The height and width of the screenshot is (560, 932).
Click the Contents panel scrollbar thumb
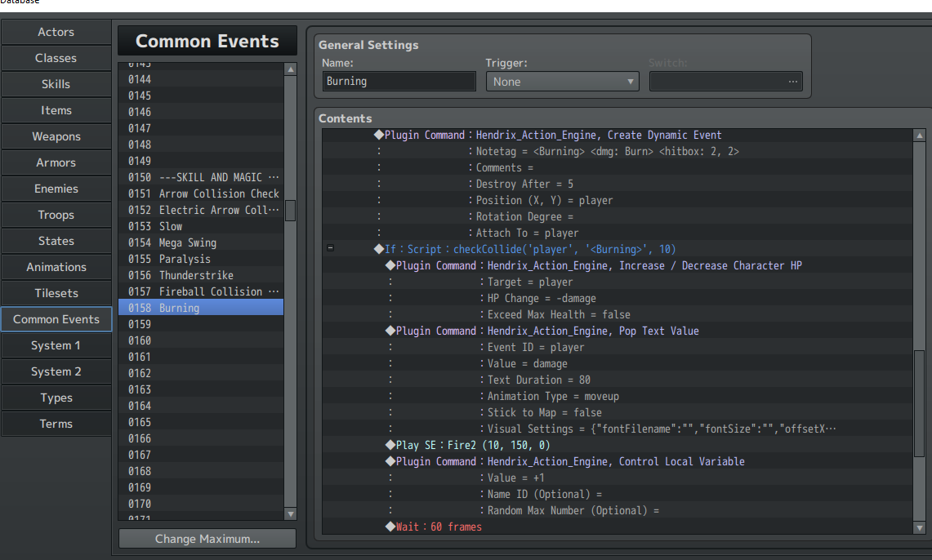[920, 404]
